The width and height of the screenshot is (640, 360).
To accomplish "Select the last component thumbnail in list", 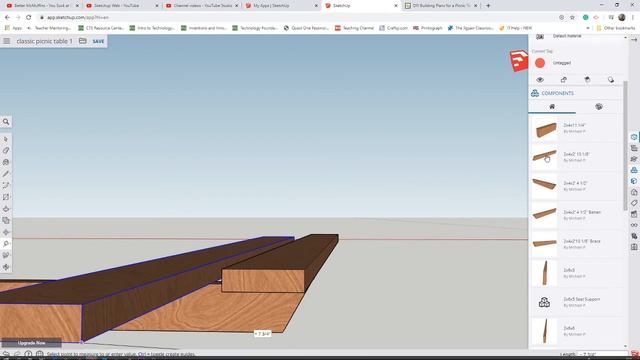I will (544, 331).
